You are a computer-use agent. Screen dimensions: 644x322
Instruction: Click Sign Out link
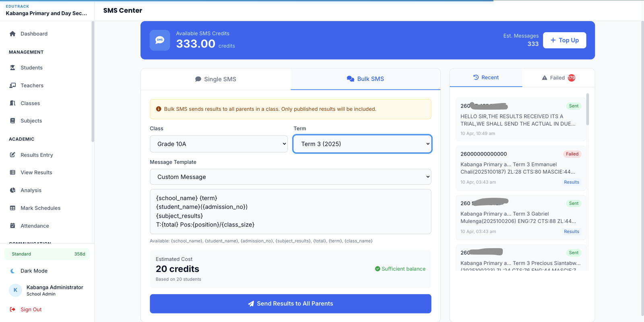pos(31,310)
